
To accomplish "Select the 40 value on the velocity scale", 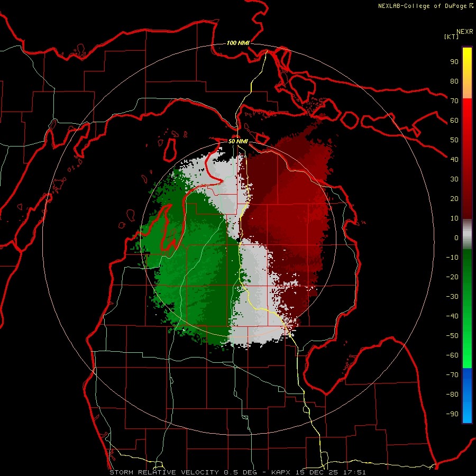I will (454, 160).
